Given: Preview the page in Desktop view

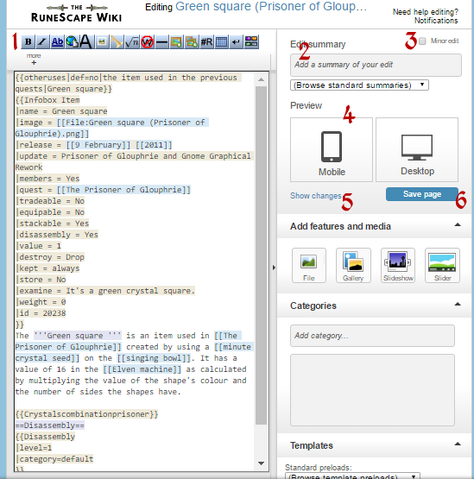Looking at the screenshot, I should click(x=417, y=149).
